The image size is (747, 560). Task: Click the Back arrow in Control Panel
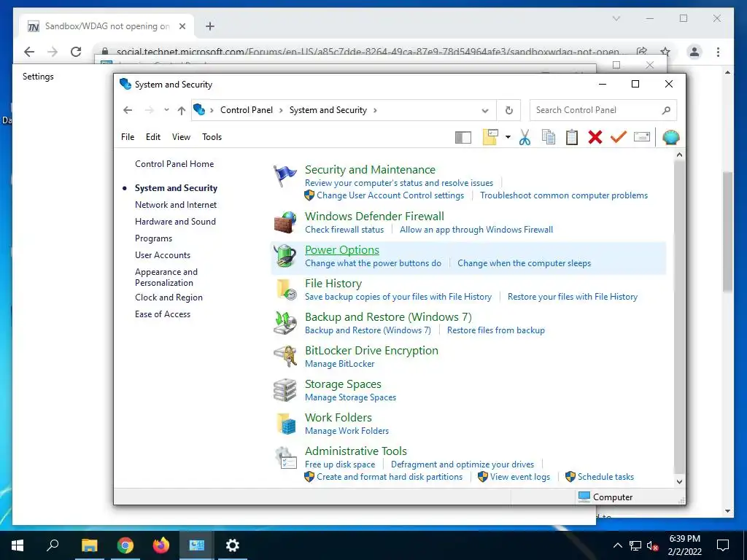tap(128, 111)
